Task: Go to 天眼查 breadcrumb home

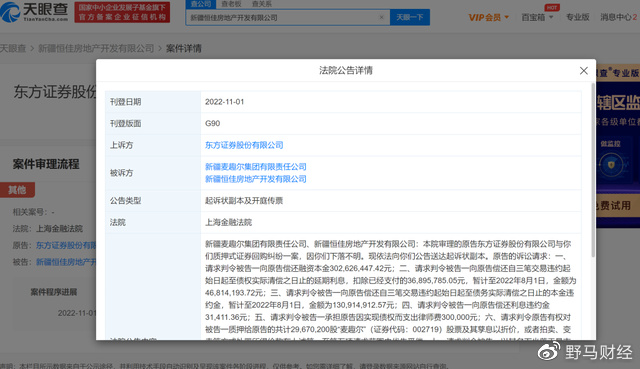Action: coord(13,48)
